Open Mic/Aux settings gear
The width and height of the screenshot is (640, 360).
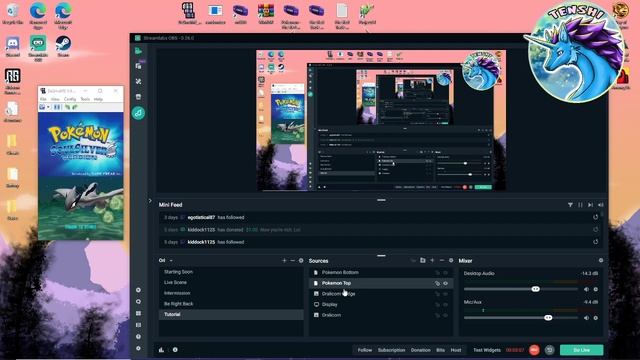coord(596,318)
